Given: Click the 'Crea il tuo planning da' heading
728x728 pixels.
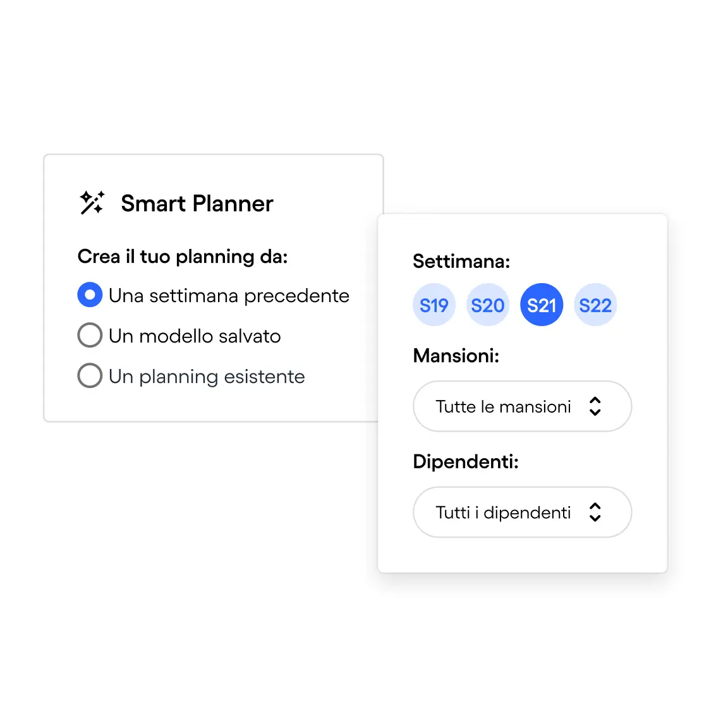Looking at the screenshot, I should point(183,257).
